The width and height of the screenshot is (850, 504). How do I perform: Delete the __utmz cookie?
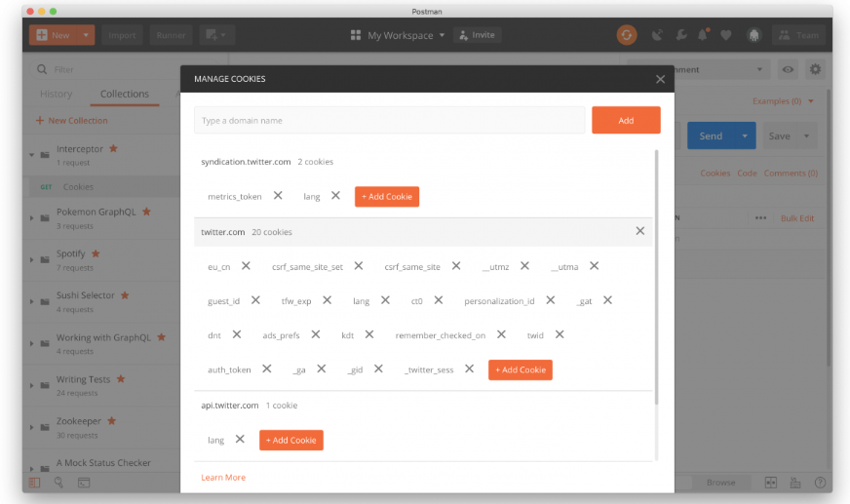coord(524,265)
